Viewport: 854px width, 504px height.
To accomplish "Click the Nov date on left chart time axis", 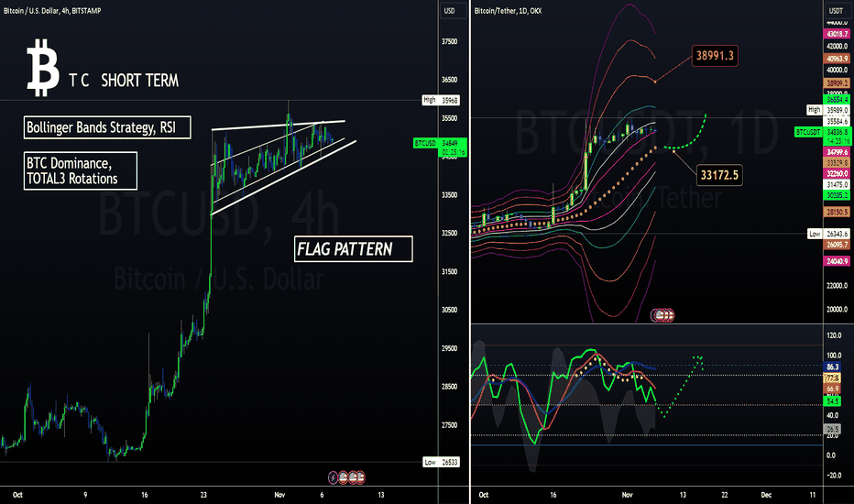I will point(279,495).
